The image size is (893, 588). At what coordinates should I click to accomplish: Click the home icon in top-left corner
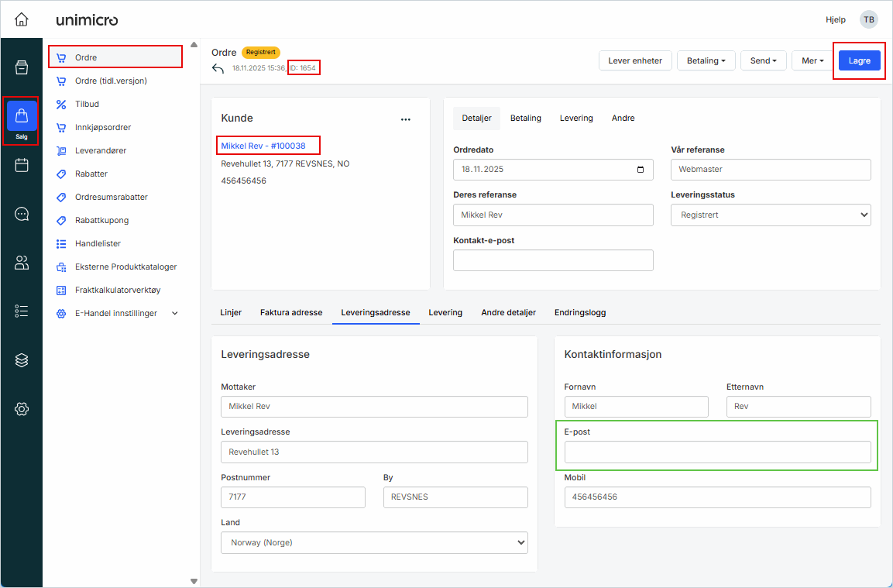click(22, 19)
